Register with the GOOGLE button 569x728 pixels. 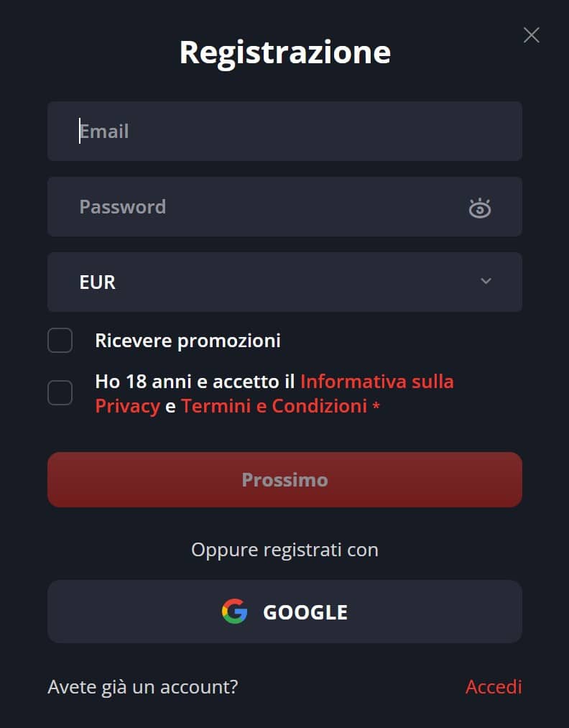click(284, 612)
